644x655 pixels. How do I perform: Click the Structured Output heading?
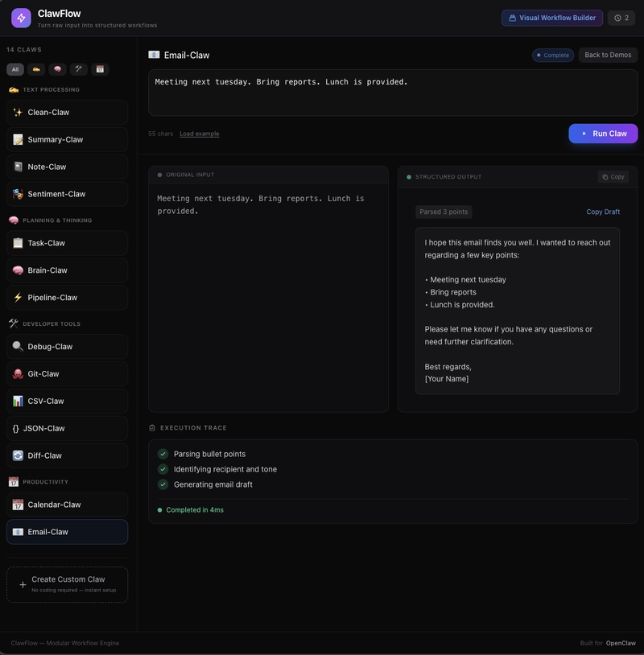(x=448, y=177)
